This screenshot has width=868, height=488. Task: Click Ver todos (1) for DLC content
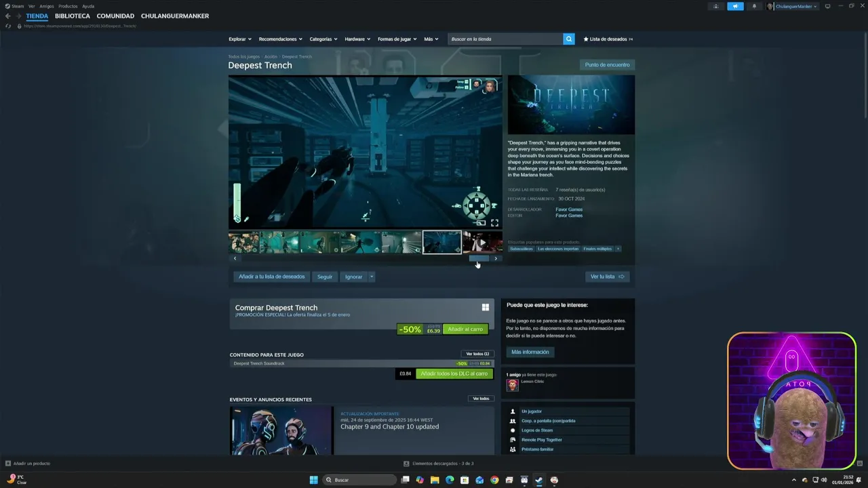point(477,354)
